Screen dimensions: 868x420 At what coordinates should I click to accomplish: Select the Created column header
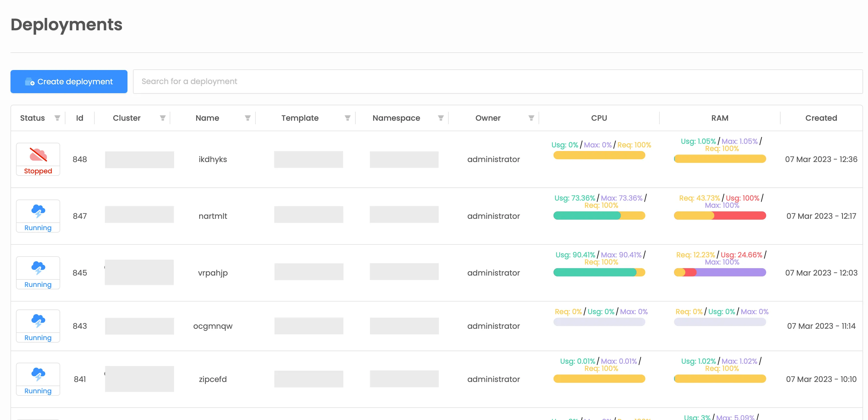pyautogui.click(x=821, y=118)
